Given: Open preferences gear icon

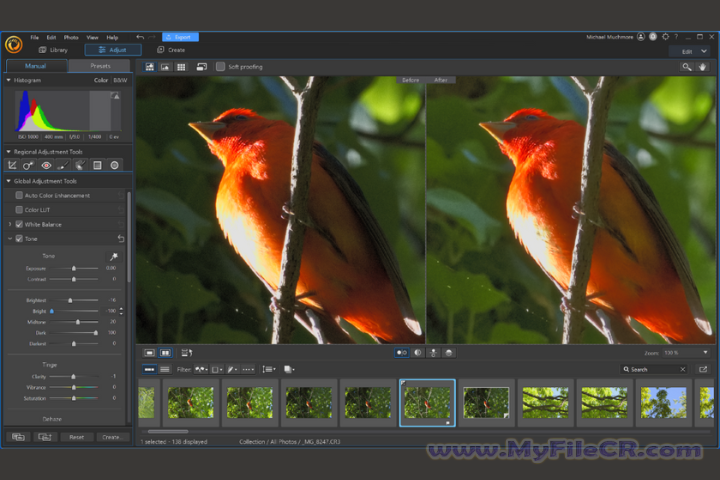Looking at the screenshot, I should (665, 37).
